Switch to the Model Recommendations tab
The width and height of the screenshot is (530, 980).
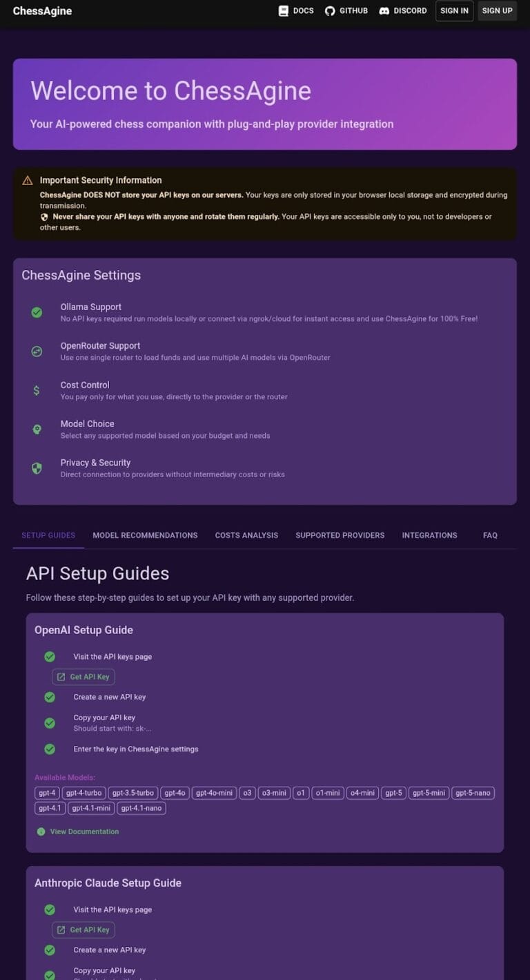point(145,535)
